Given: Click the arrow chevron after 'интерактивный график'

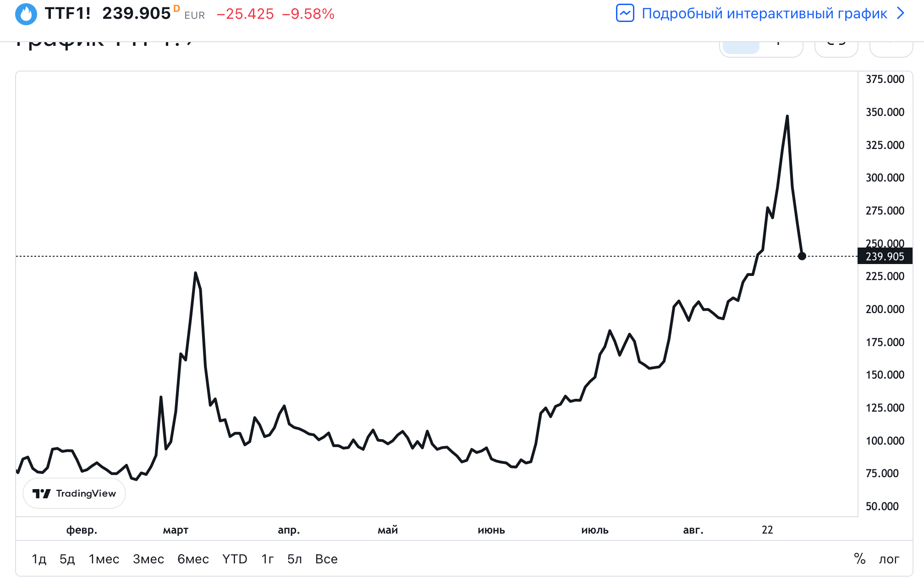Looking at the screenshot, I should (x=901, y=13).
